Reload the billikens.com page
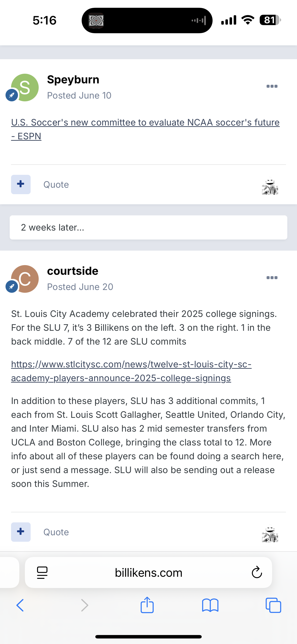This screenshot has width=297, height=644. (x=256, y=573)
